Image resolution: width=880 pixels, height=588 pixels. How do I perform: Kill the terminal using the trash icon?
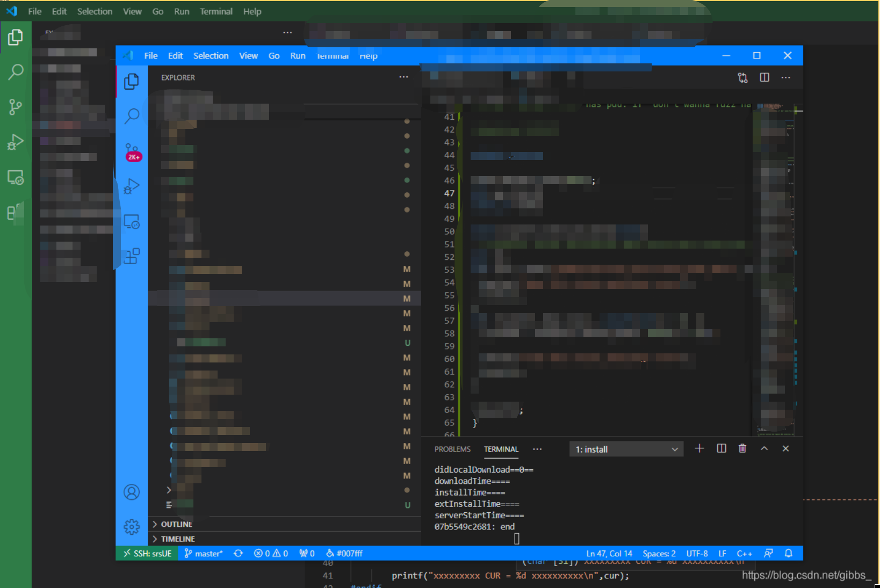[x=742, y=448]
